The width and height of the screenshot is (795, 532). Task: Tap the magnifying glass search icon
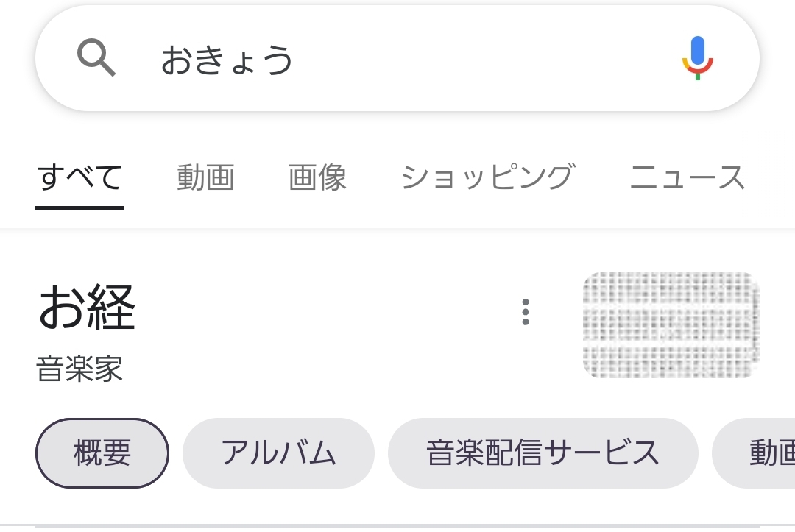point(96,58)
